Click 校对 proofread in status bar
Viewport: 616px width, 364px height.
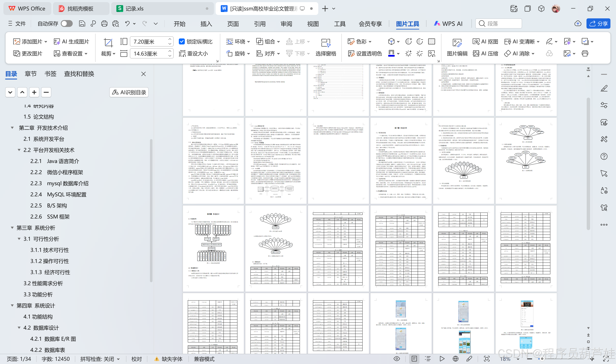[x=136, y=359]
